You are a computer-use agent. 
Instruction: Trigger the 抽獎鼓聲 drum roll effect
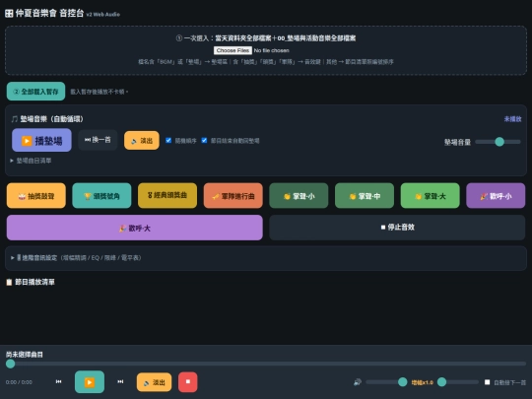[36, 196]
